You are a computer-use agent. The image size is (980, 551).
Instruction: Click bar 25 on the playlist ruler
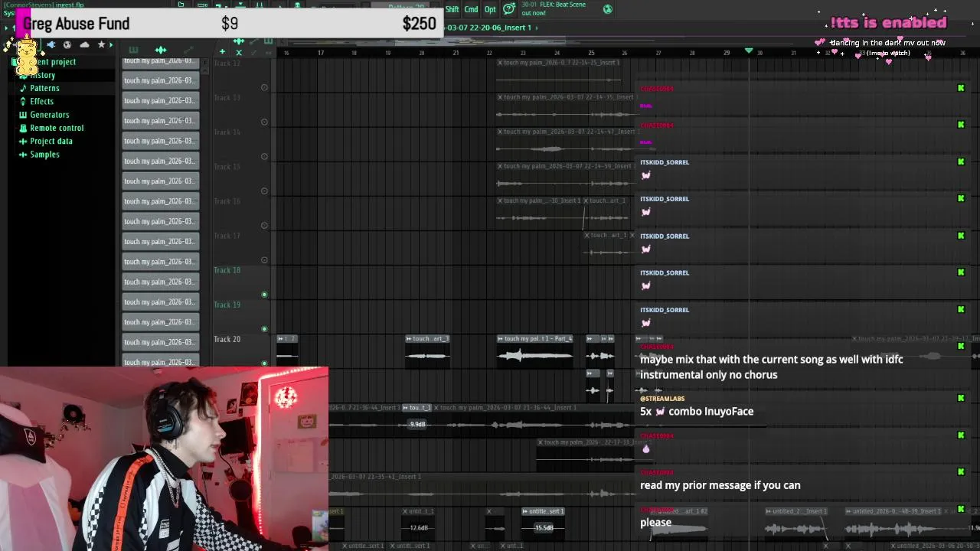click(590, 53)
